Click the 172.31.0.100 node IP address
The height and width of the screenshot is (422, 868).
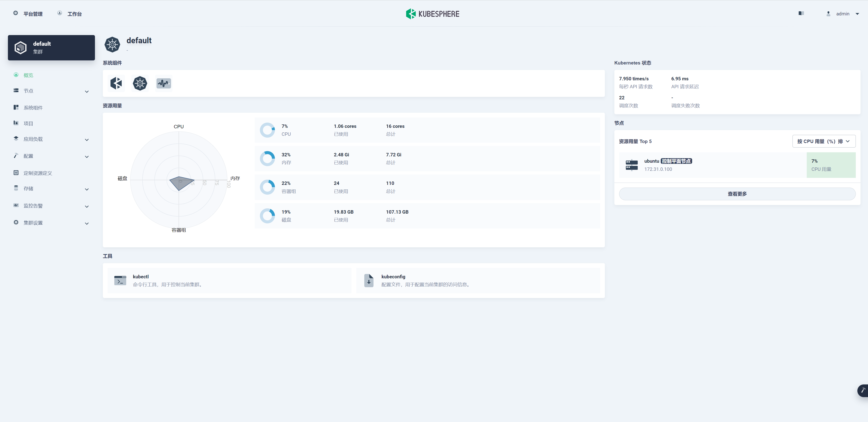click(x=658, y=169)
